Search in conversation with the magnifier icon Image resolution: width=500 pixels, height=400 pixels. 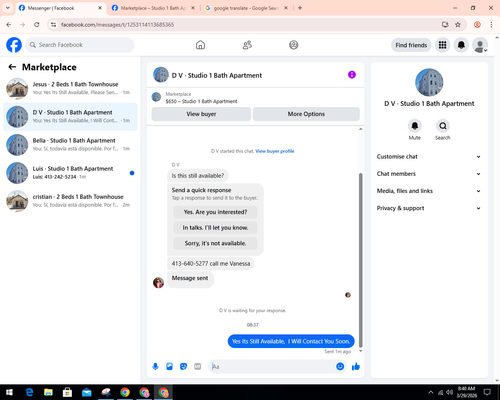point(443,126)
